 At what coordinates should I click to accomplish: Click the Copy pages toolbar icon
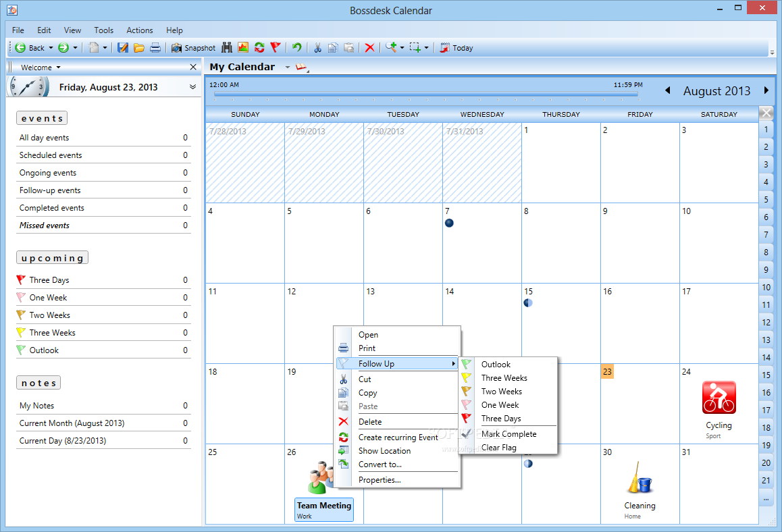(333, 48)
